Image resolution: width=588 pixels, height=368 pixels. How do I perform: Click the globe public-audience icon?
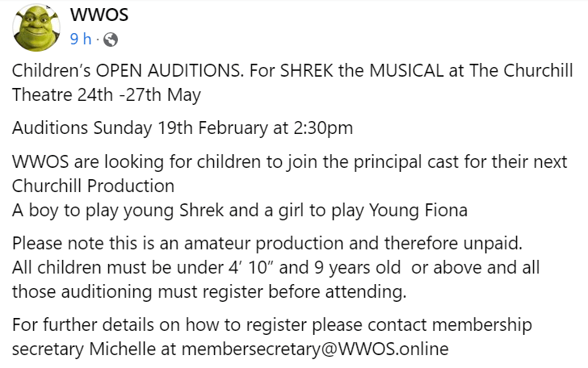pyautogui.click(x=111, y=39)
